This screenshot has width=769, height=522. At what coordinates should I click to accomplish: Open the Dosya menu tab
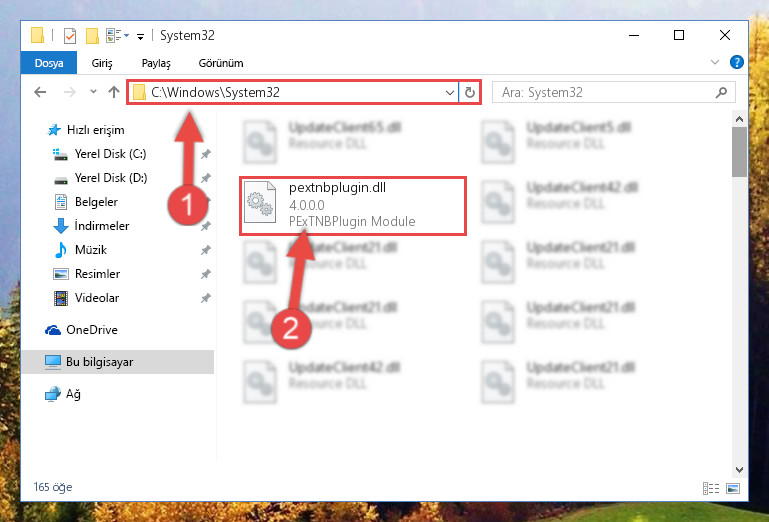coord(49,63)
